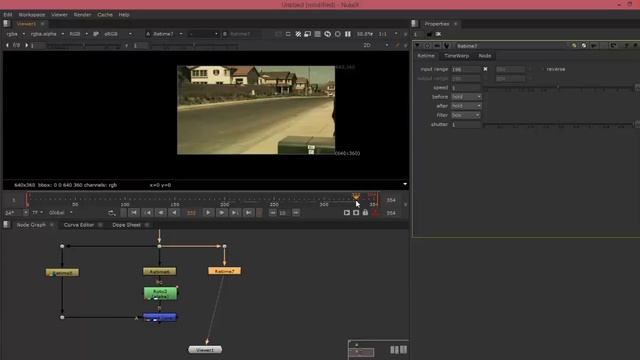Viewport: 640px width, 360px height.
Task: Select the Viewer1 node in graph
Action: coord(205,350)
